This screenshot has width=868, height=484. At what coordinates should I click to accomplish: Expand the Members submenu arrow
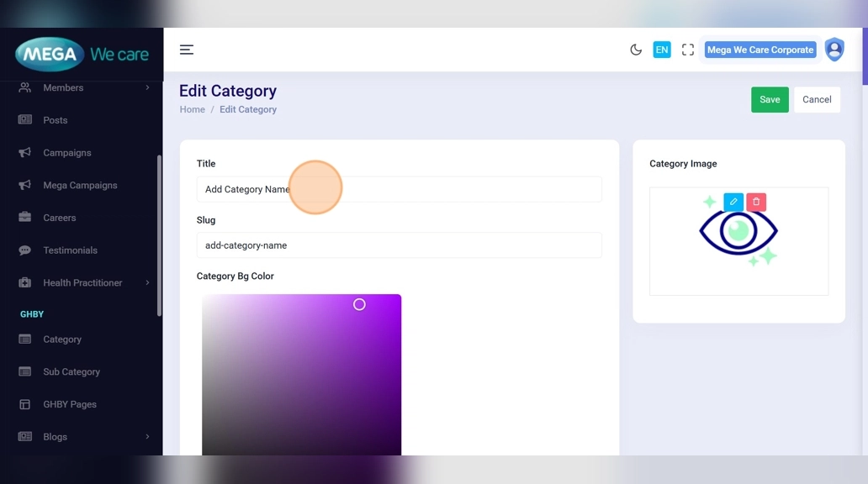coord(147,87)
